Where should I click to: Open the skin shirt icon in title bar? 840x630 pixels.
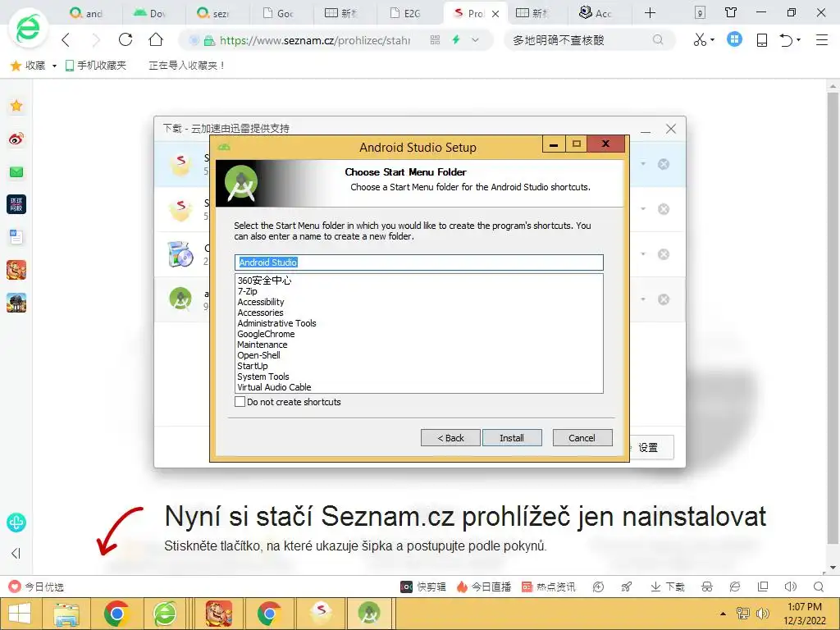point(731,12)
